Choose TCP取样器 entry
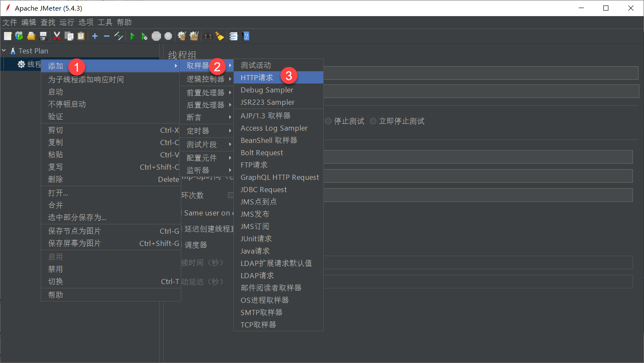 [278, 325]
